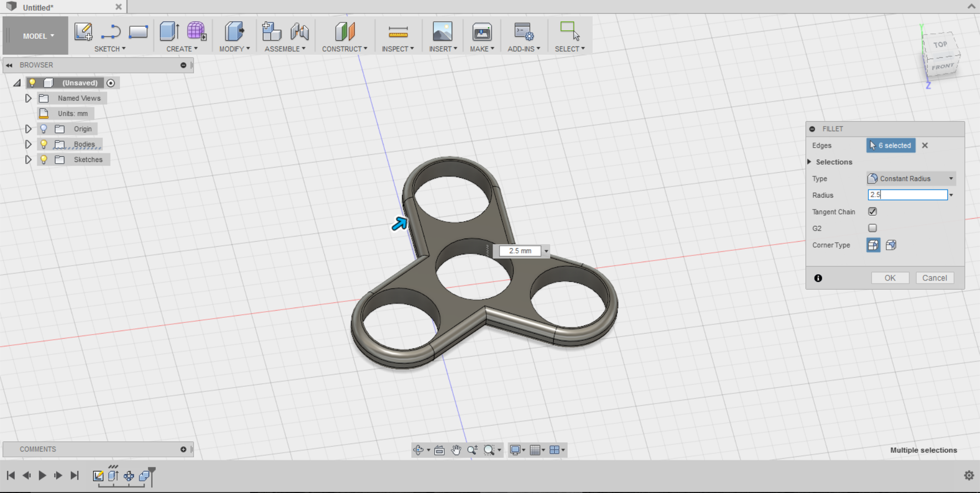Select the Line sketch tool icon
Image resolution: width=980 pixels, height=493 pixels.
(x=111, y=32)
